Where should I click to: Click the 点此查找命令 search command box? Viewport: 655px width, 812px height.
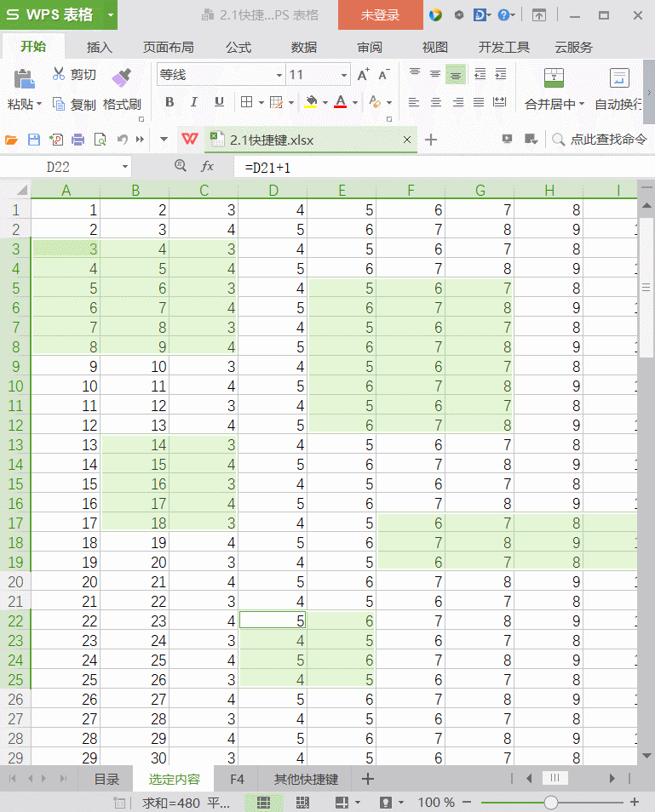(x=607, y=140)
